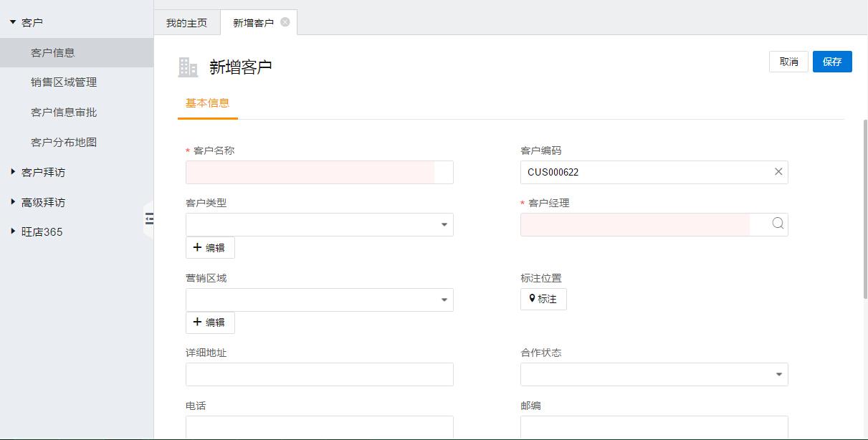The image size is (868, 440).
Task: Switch to the 我的主页 tab
Action: coord(186,23)
